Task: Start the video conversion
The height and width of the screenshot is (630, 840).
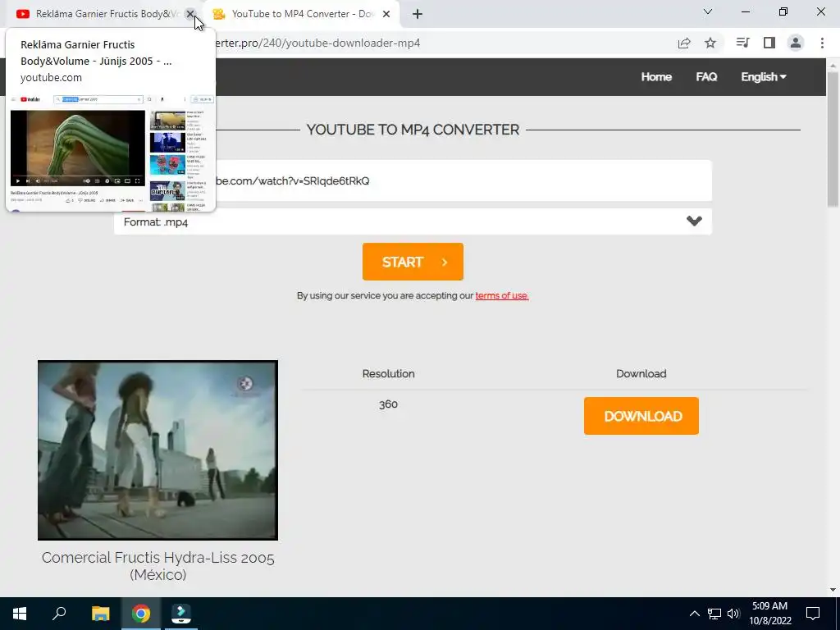Action: pos(413,262)
